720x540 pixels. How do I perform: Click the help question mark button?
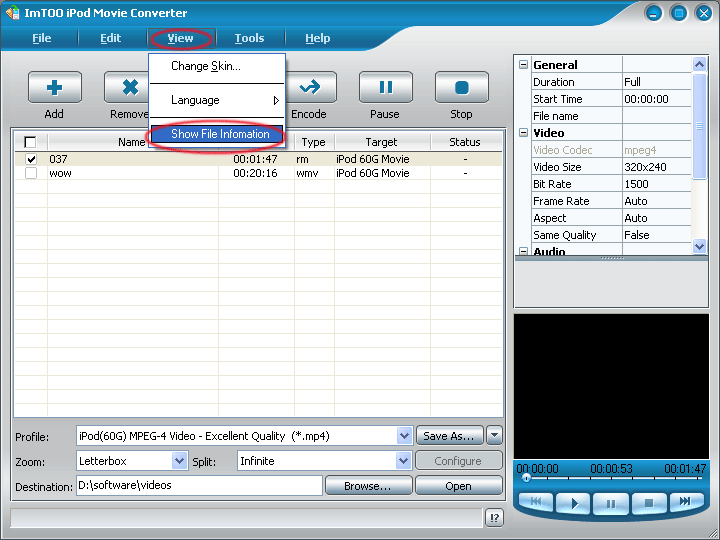click(495, 518)
